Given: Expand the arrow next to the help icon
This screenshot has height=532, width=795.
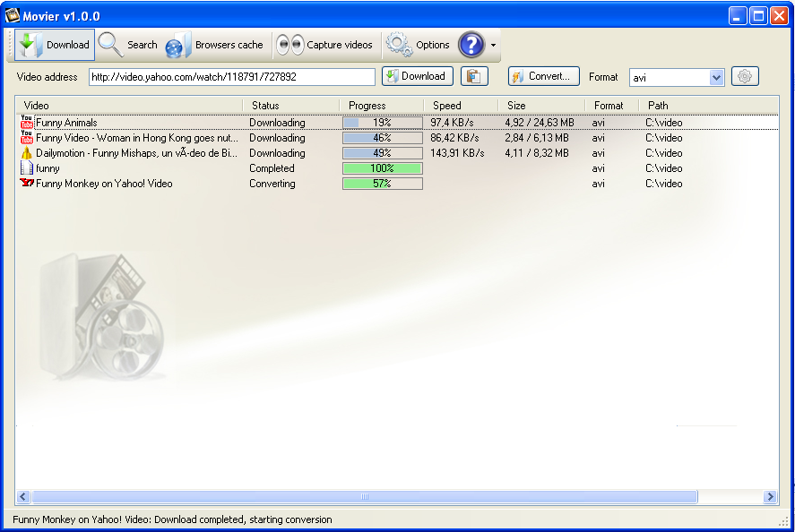Looking at the screenshot, I should tap(493, 45).
